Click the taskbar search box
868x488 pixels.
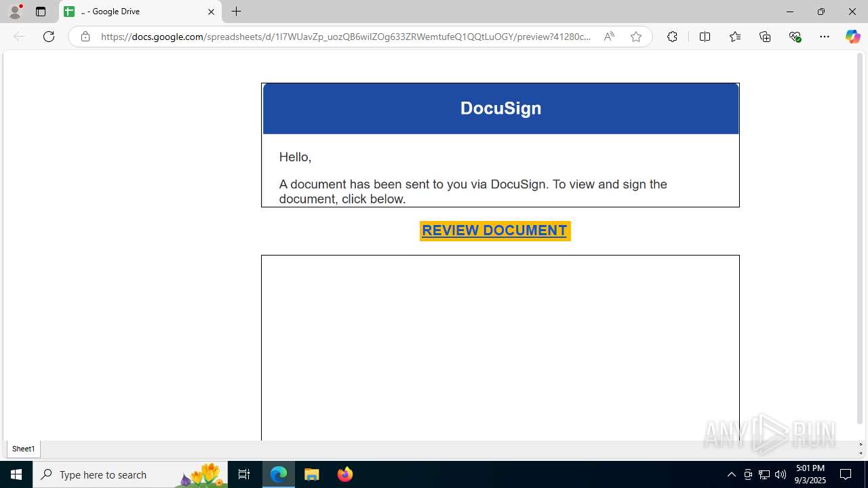[x=130, y=474]
